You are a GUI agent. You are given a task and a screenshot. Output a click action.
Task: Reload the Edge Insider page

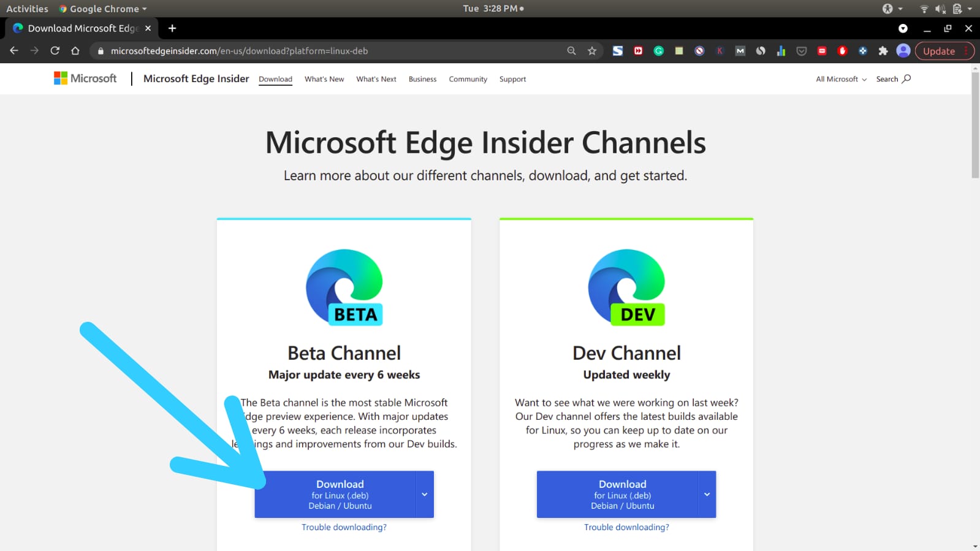coord(55,51)
